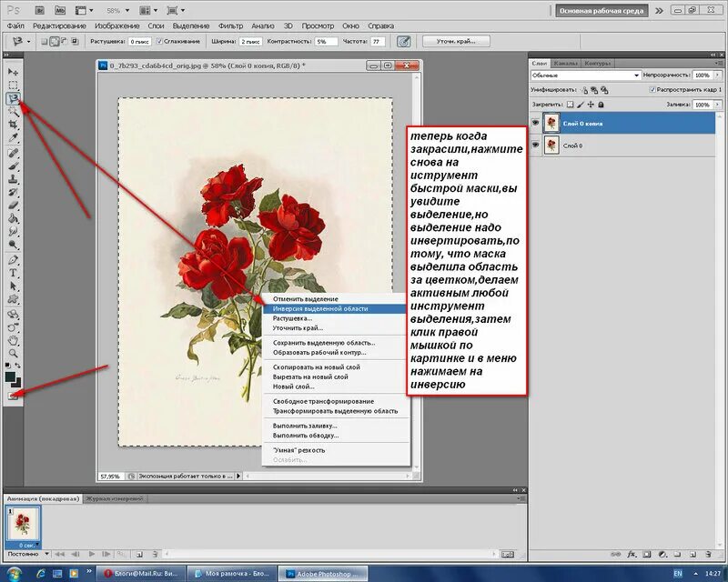Click the foreground color swatch
Image resolution: width=728 pixels, height=582 pixels.
click(10, 376)
